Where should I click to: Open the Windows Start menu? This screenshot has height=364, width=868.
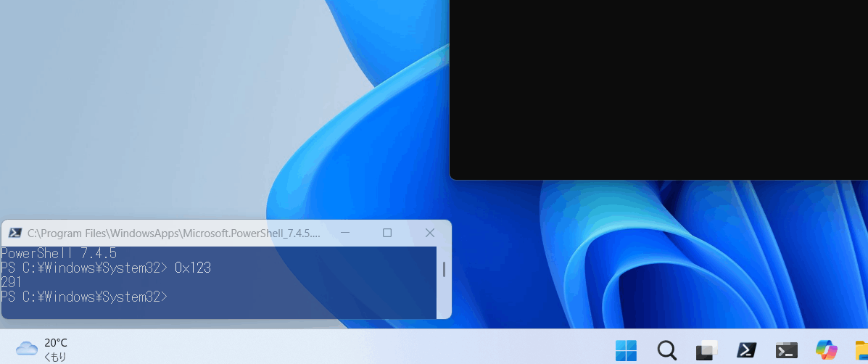coord(626,350)
